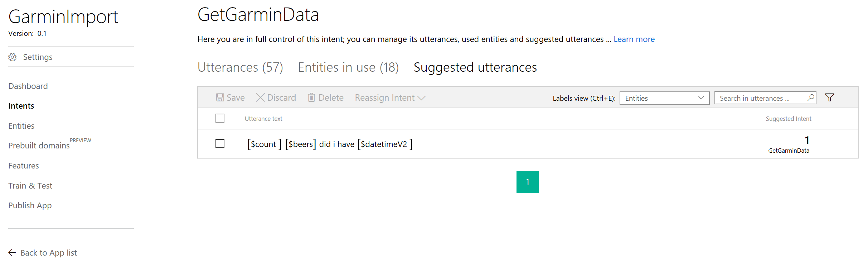Click the suggested intent score 1
This screenshot has height=266, width=868.
807,140
